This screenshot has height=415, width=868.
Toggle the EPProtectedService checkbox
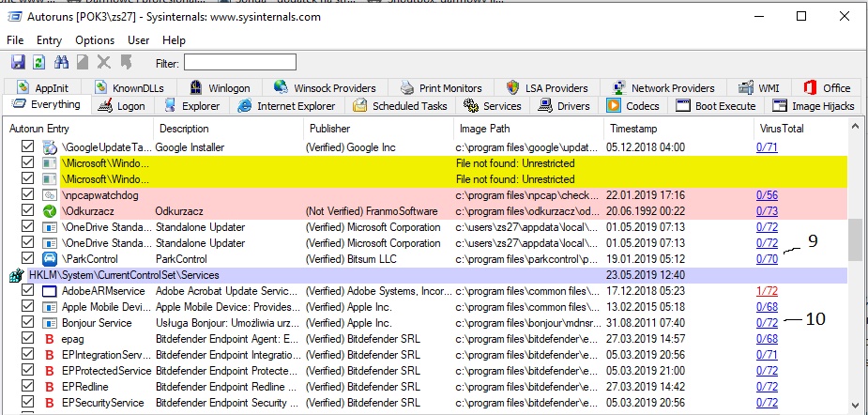[x=27, y=371]
